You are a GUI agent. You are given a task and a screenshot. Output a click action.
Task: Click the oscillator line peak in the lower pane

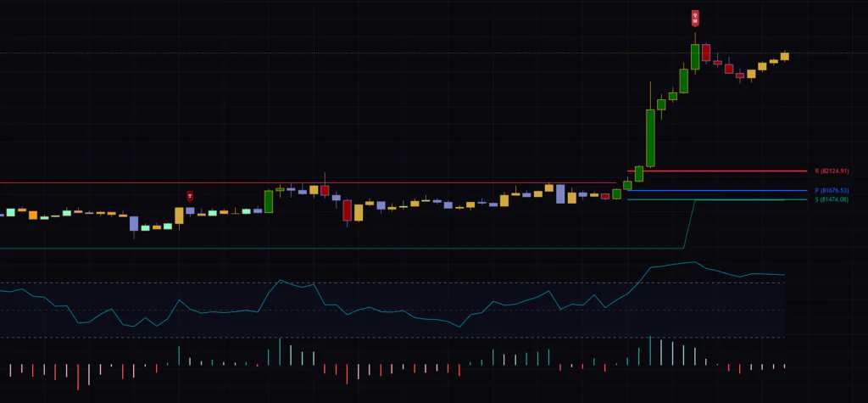click(x=693, y=262)
